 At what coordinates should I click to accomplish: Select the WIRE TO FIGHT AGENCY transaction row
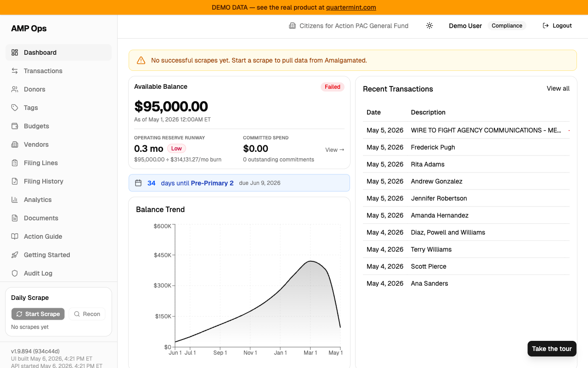coord(466,130)
